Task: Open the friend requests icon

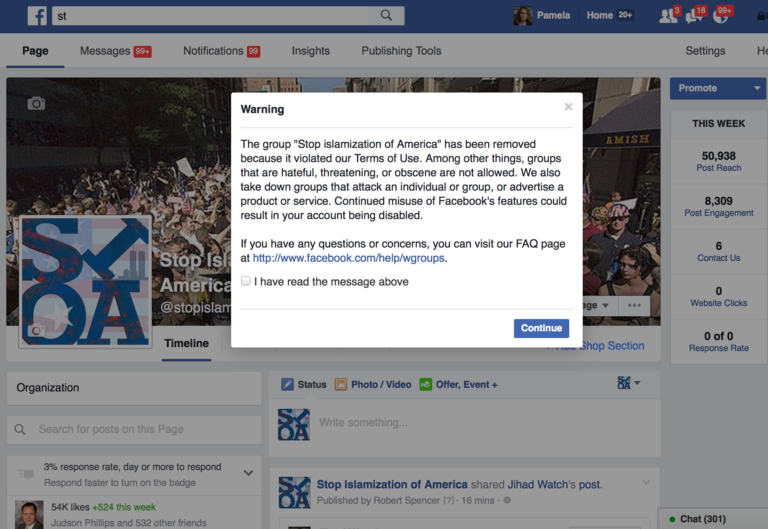Action: pyautogui.click(x=669, y=15)
